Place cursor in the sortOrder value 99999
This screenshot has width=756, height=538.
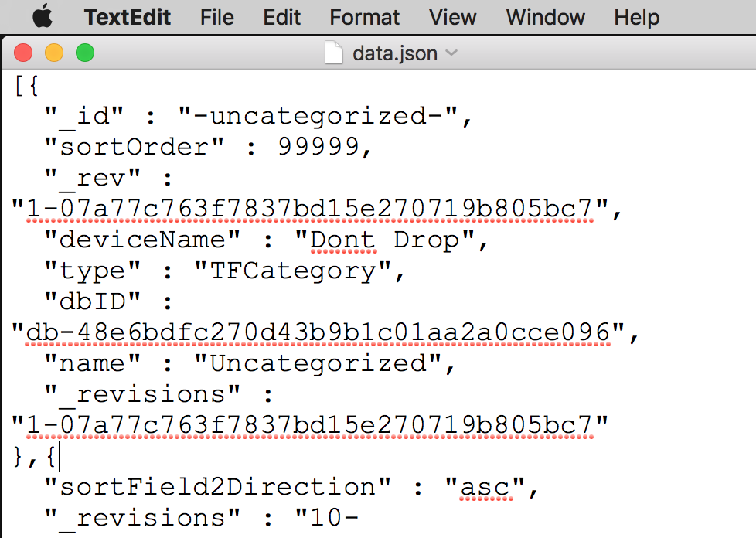318,147
